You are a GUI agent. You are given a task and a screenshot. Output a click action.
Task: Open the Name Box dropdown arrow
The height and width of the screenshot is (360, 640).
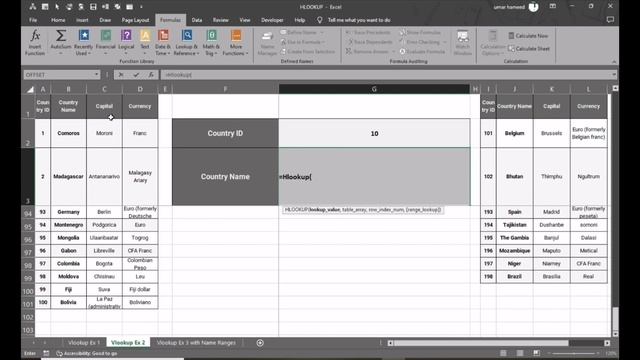(96, 75)
